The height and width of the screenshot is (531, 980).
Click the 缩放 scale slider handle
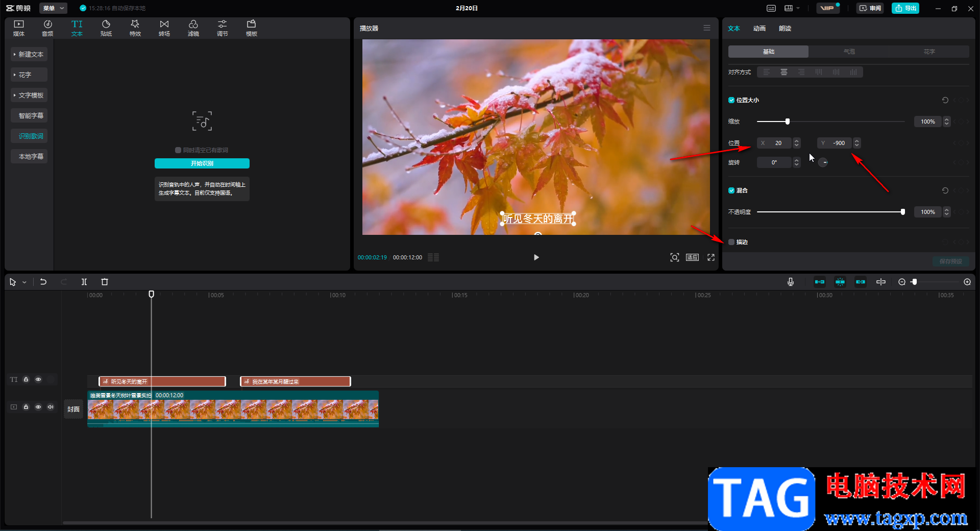coord(788,122)
